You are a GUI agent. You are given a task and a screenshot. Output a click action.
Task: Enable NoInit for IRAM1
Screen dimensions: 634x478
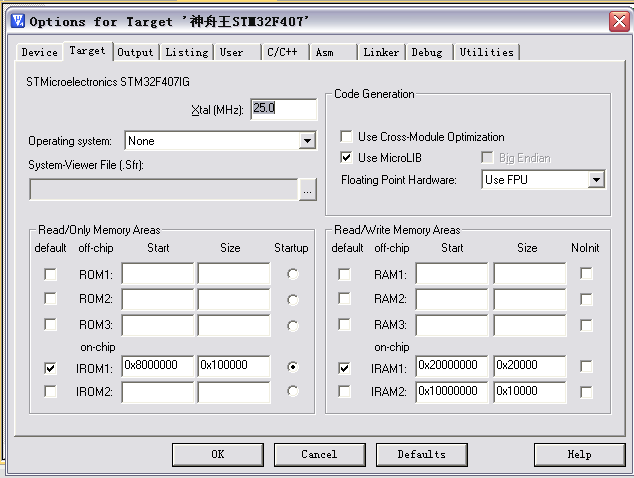click(586, 366)
